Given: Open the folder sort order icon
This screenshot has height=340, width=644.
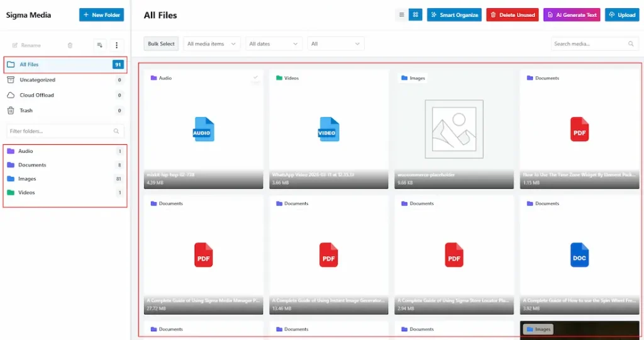Looking at the screenshot, I should [99, 45].
